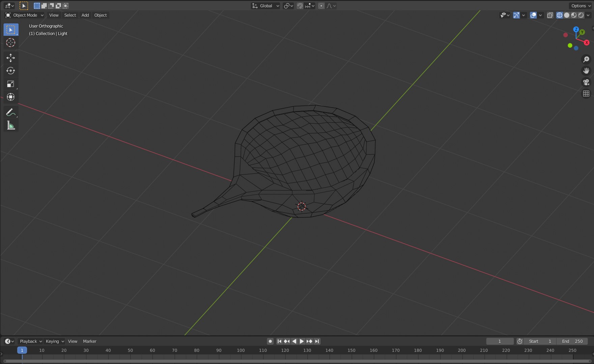
Task: Choose the Move tool
Action: 11,58
